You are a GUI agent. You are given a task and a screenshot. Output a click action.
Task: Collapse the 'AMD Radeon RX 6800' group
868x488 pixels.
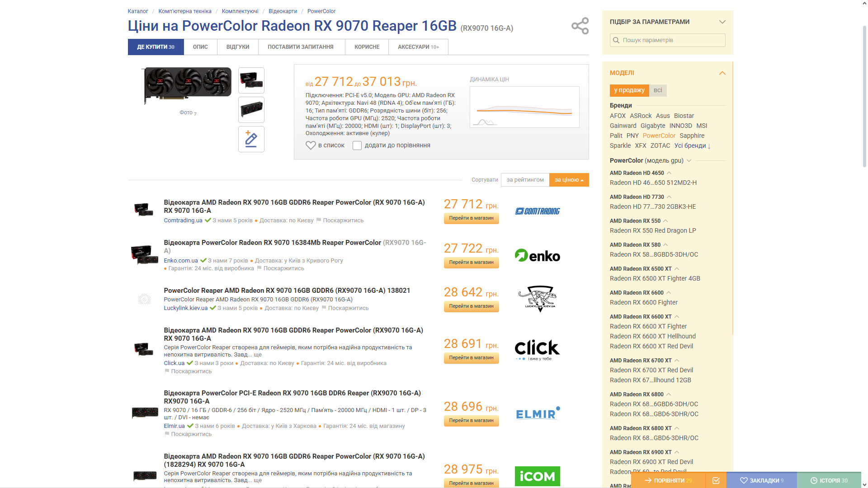(x=669, y=394)
